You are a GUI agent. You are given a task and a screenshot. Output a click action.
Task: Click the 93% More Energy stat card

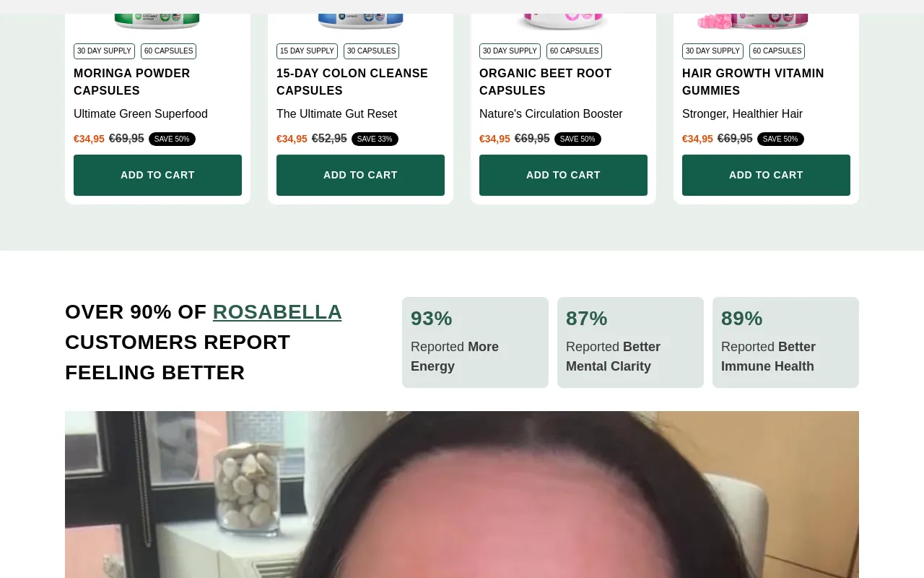tap(475, 342)
